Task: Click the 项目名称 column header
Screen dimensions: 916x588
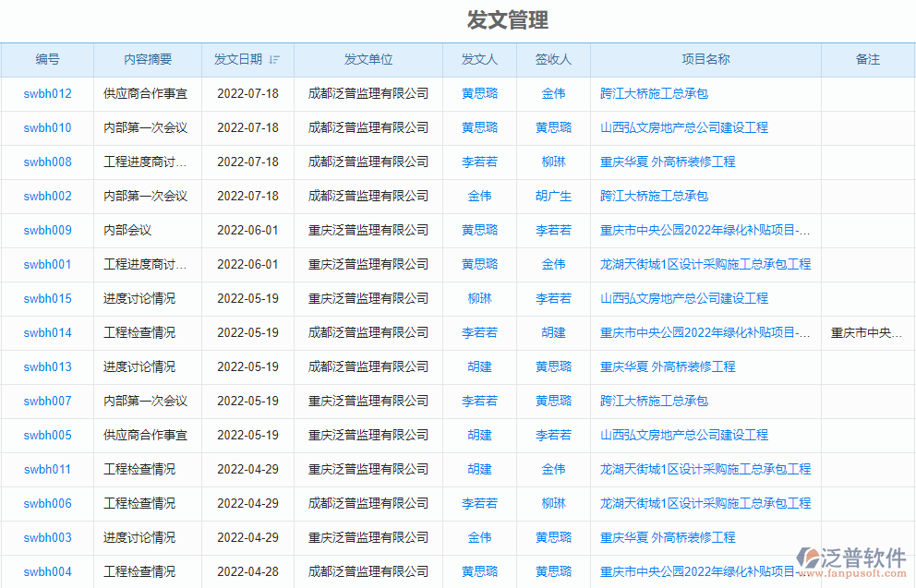Action: pos(705,59)
